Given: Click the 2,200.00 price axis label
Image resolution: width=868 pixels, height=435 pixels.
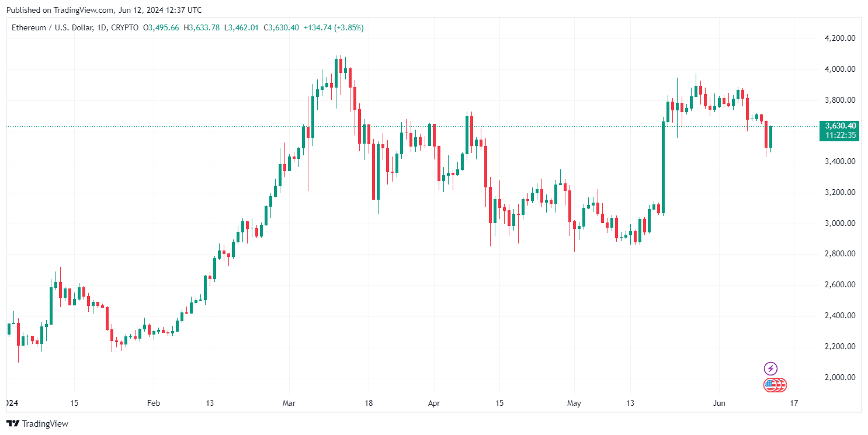Looking at the screenshot, I should (x=840, y=346).
